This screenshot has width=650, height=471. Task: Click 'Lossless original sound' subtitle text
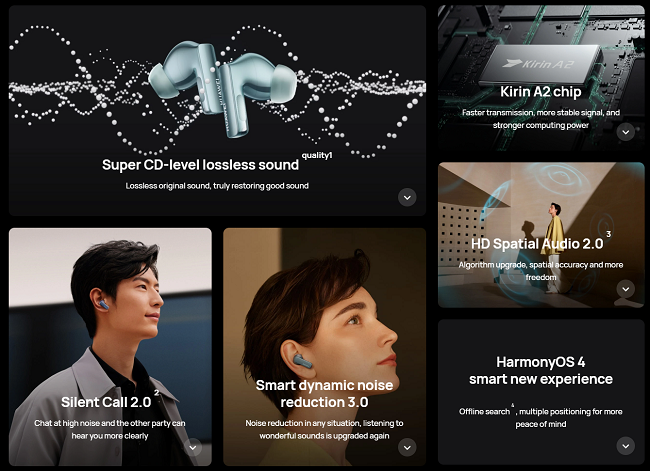(x=168, y=186)
